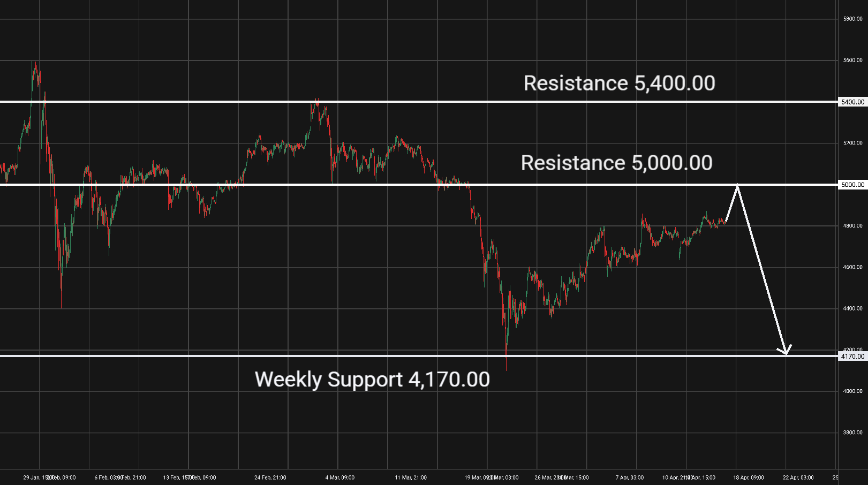This screenshot has width=868, height=485.
Task: Click the 22 Apr, 03:00 time label
Action: click(798, 478)
